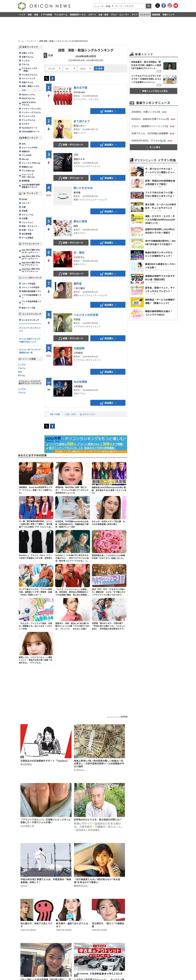The width and height of the screenshot is (196, 980).
Task: Open Oricon's Facebook page in header
Action: coord(164,6)
